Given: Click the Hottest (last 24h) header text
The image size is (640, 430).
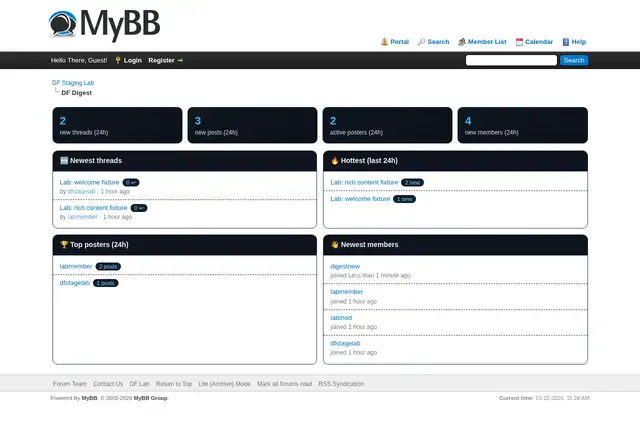Looking at the screenshot, I should [369, 161].
